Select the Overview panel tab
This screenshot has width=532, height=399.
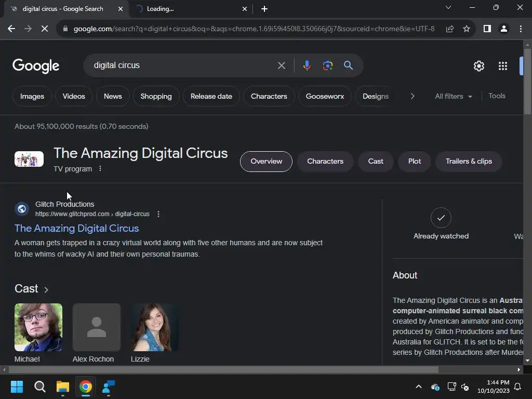click(266, 162)
